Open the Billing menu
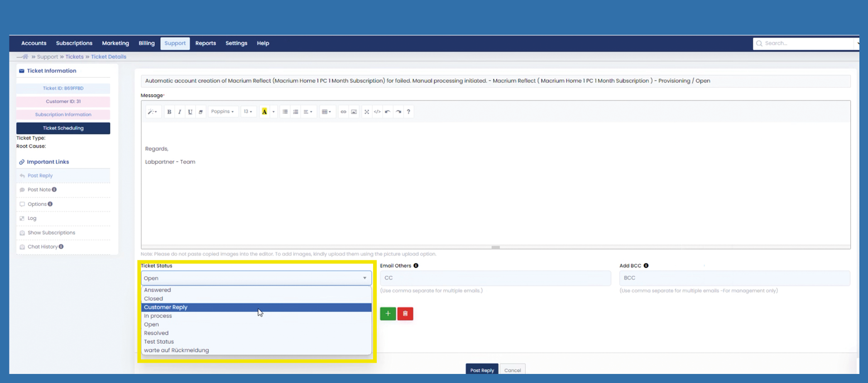This screenshot has height=383, width=868. pos(146,43)
